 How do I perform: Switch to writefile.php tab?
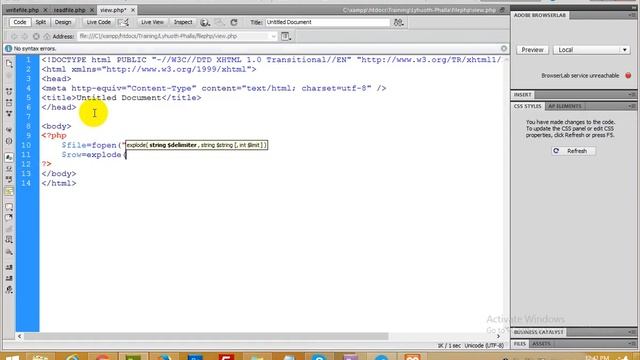point(22,10)
